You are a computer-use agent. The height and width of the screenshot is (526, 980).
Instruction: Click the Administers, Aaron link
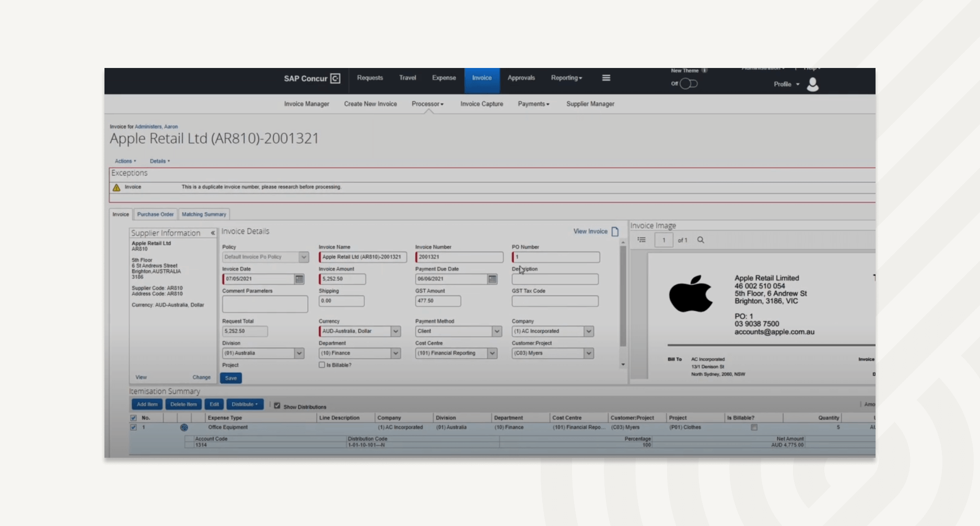(x=156, y=127)
